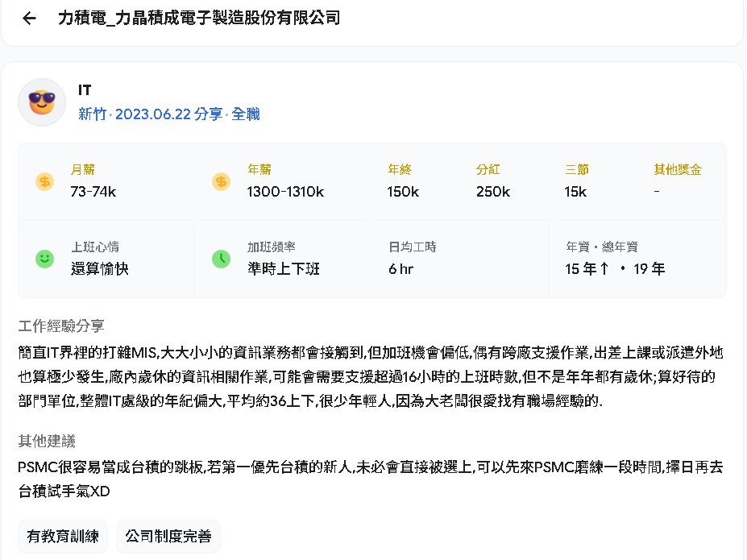
Task: Select the 公司制度完善 tag
Action: pyautogui.click(x=168, y=537)
